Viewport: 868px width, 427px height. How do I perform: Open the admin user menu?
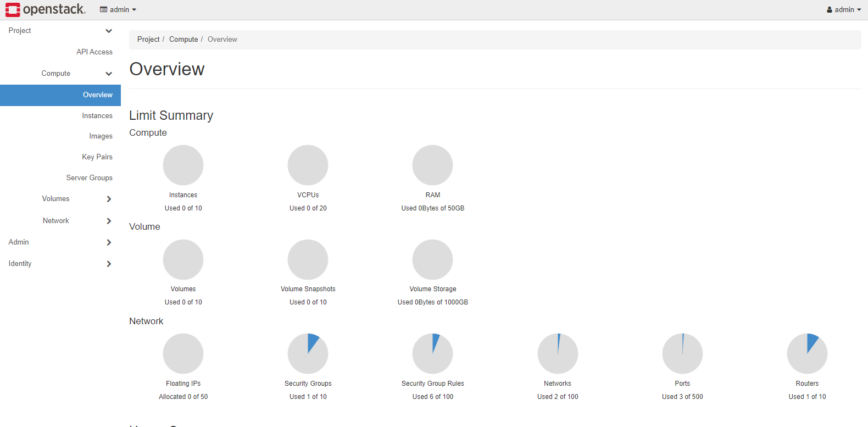(844, 9)
